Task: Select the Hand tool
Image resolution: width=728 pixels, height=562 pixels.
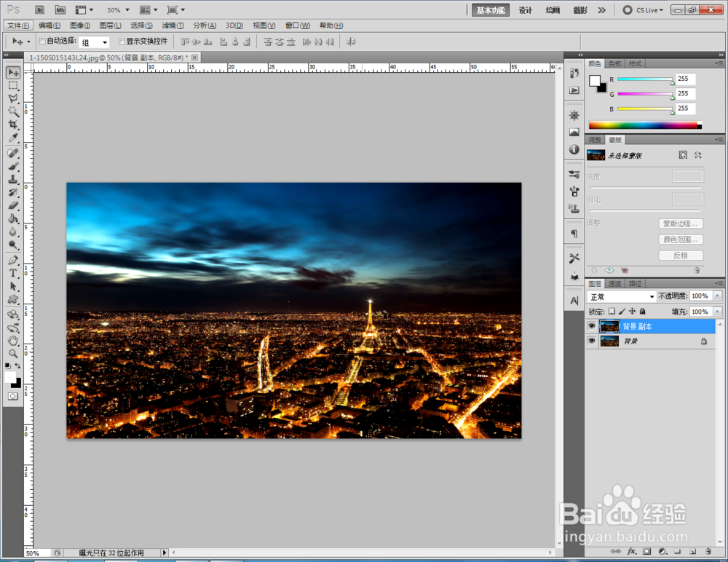Action: 13,341
